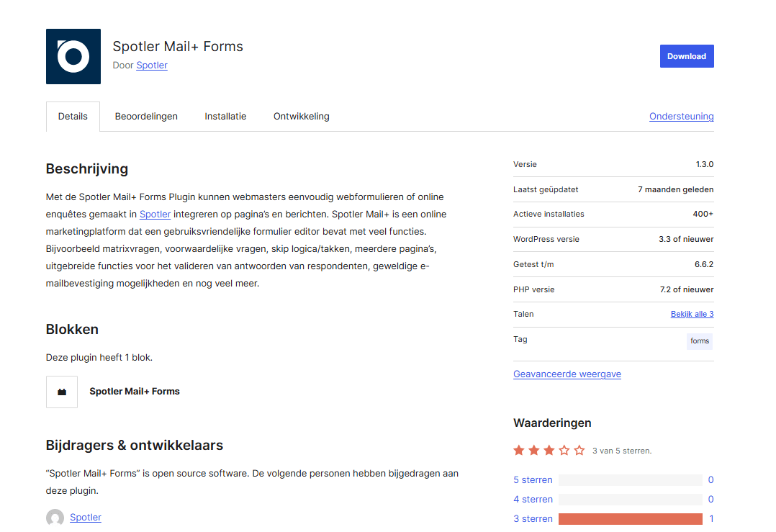Viewport: 776px width, 532px height.
Task: Click the tested version 6.6.2
Action: (704, 264)
